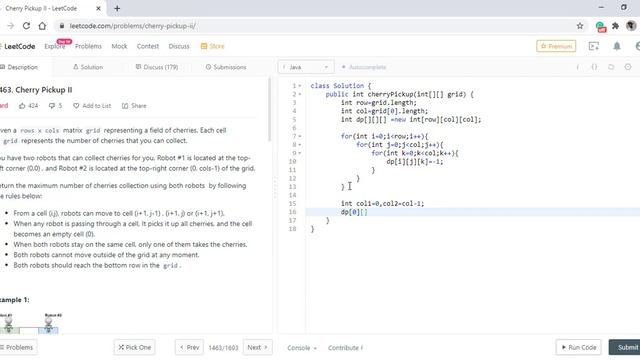Collapse code at line 2 fold arrow
This screenshot has width=640, height=360.
pyautogui.click(x=300, y=94)
